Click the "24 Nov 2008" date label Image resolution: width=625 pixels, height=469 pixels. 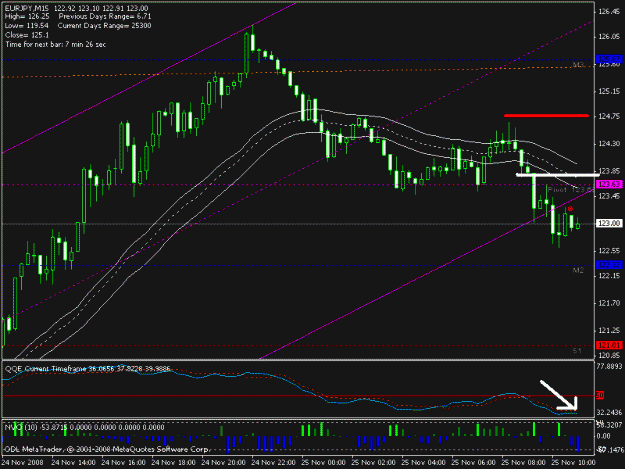pyautogui.click(x=22, y=463)
